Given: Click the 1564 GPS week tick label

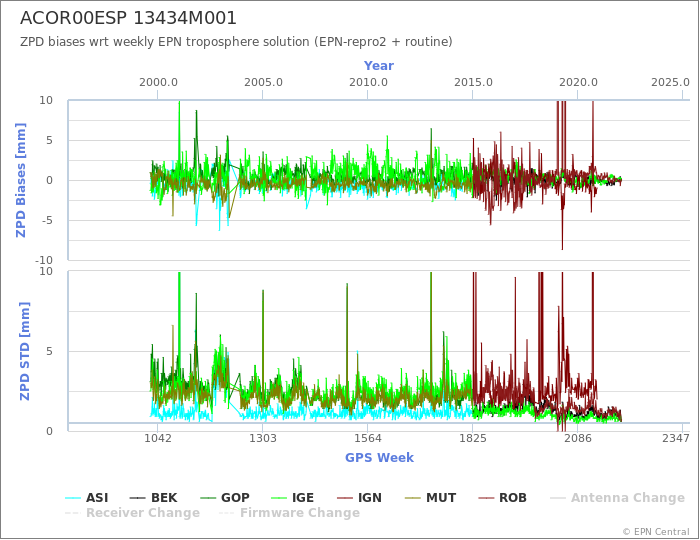Looking at the screenshot, I should point(368,438).
